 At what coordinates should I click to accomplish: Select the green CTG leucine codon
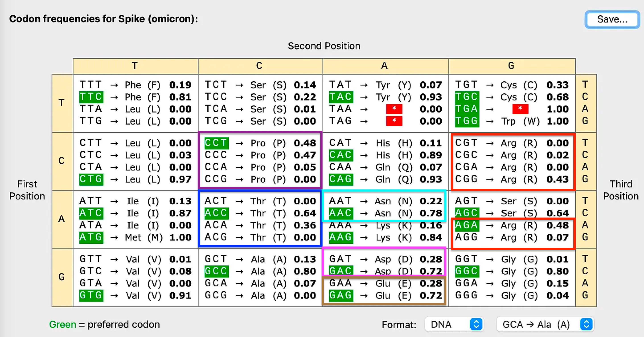pyautogui.click(x=91, y=179)
